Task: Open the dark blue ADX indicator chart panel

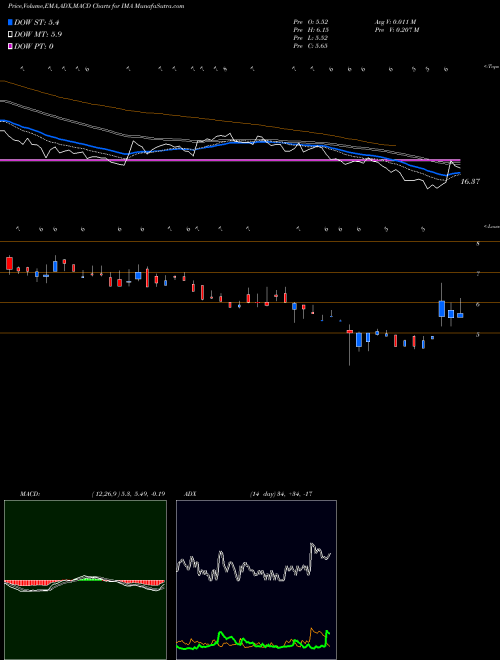Action: 257,580
